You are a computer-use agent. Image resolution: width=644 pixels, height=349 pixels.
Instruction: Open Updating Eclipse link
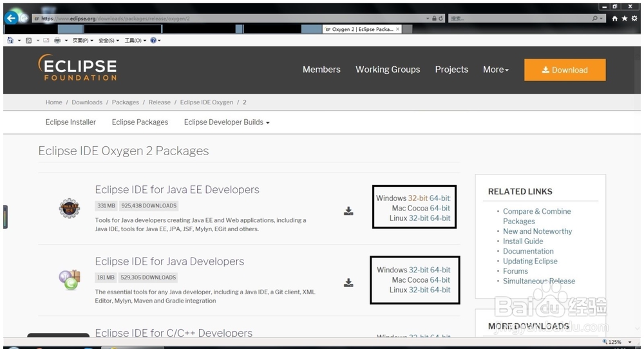coord(530,261)
